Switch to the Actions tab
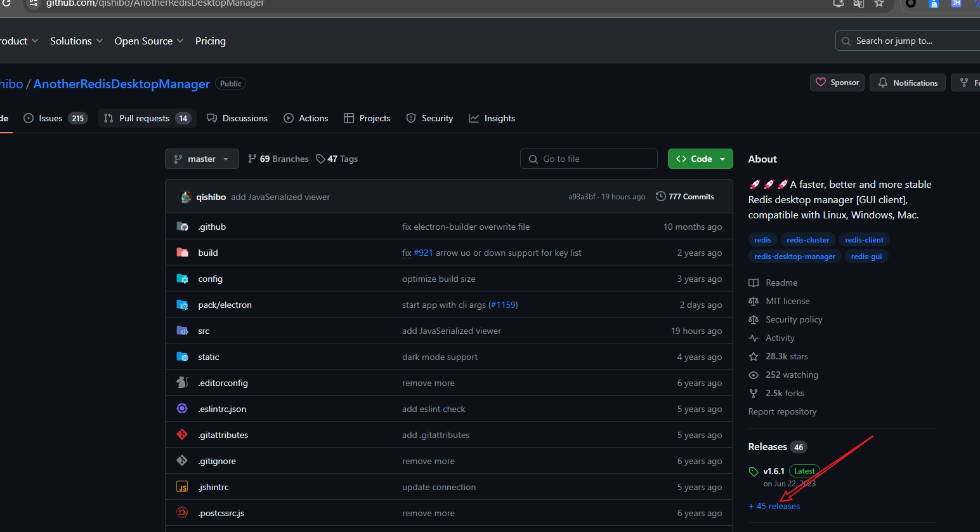Viewport: 980px width, 532px height. [x=306, y=118]
